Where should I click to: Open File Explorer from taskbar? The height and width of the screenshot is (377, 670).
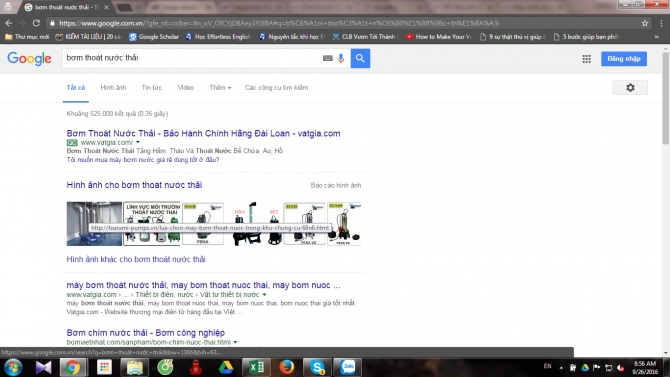(134, 368)
